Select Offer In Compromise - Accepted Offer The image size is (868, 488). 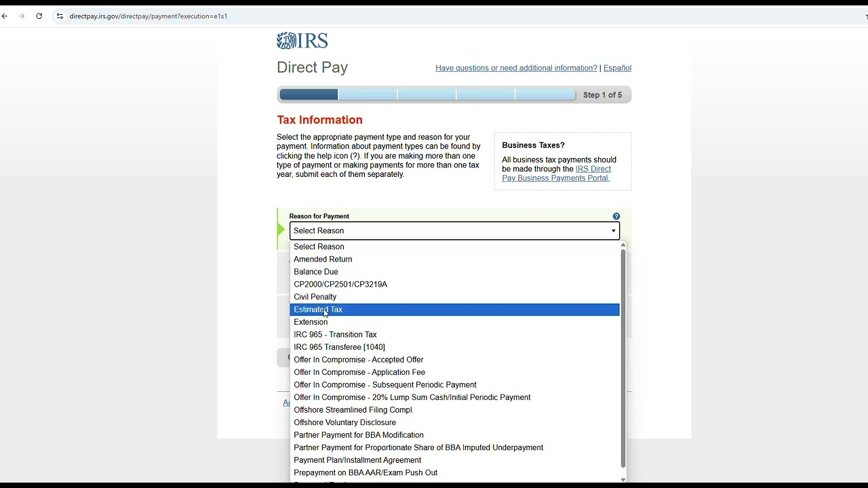coord(454,360)
